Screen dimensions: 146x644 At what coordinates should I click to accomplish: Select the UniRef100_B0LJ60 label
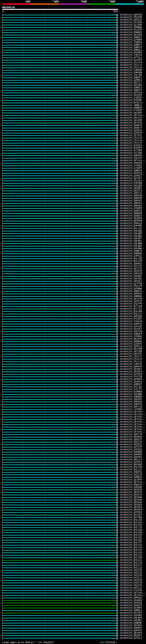pos(131,228)
